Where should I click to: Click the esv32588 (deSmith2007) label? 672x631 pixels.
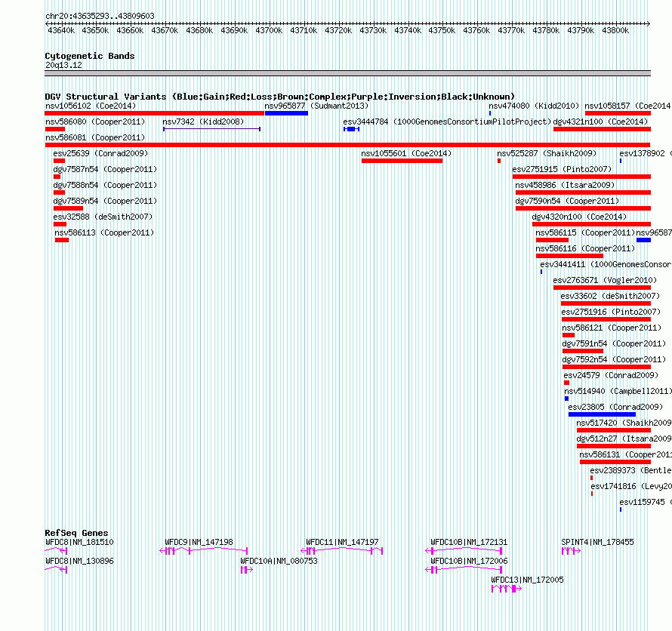(x=103, y=217)
